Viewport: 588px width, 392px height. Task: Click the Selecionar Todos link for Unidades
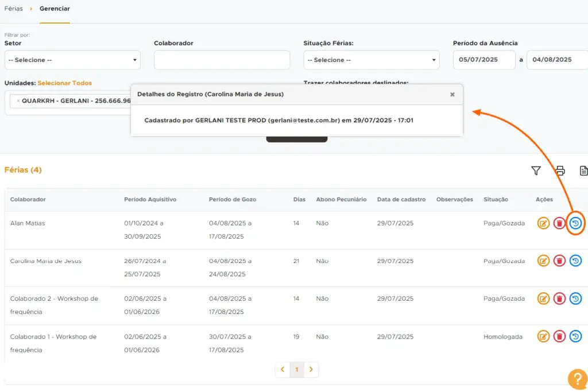click(65, 83)
